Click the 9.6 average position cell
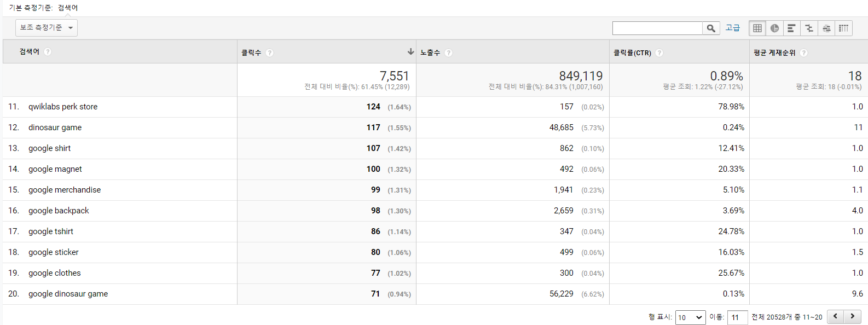Screen dimensions: 868x325 858,294
